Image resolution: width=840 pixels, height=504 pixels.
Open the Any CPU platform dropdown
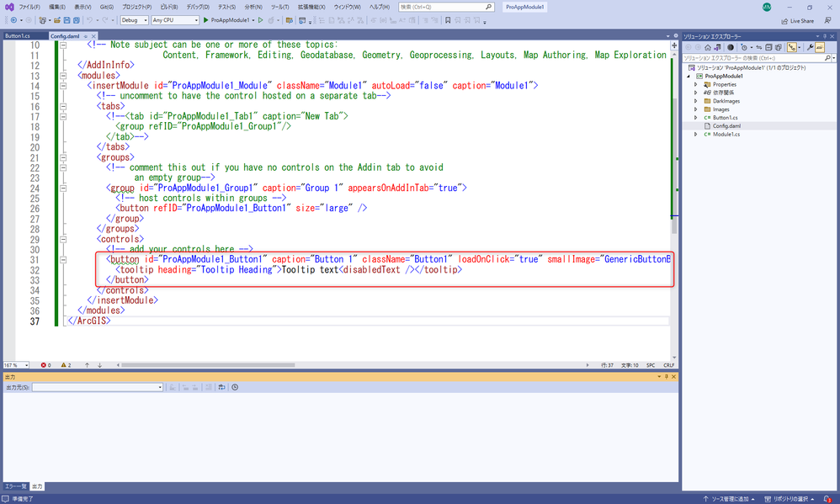(x=175, y=20)
